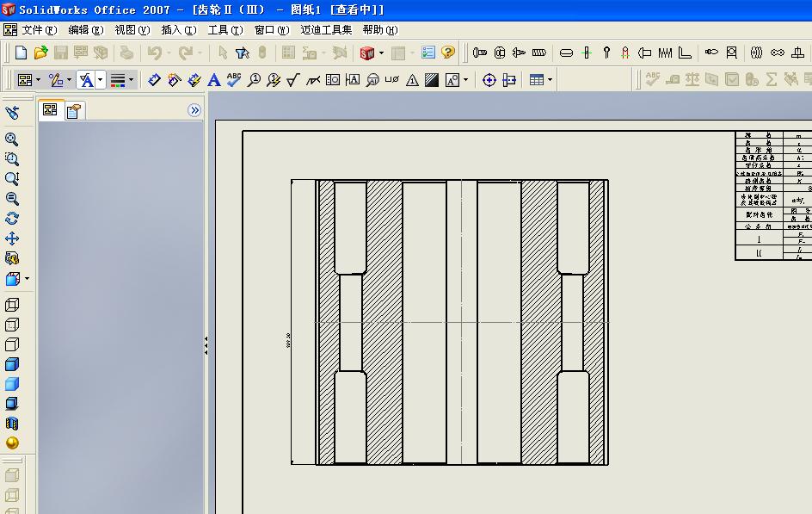Insert a Center Mark
812x514 pixels.
pos(489,80)
